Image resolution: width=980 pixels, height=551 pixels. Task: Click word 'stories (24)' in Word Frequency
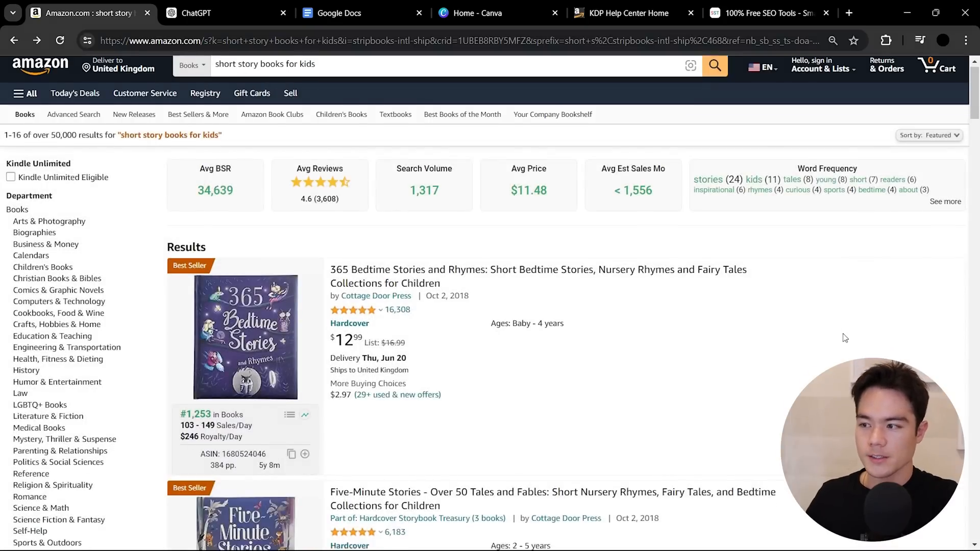click(x=718, y=180)
